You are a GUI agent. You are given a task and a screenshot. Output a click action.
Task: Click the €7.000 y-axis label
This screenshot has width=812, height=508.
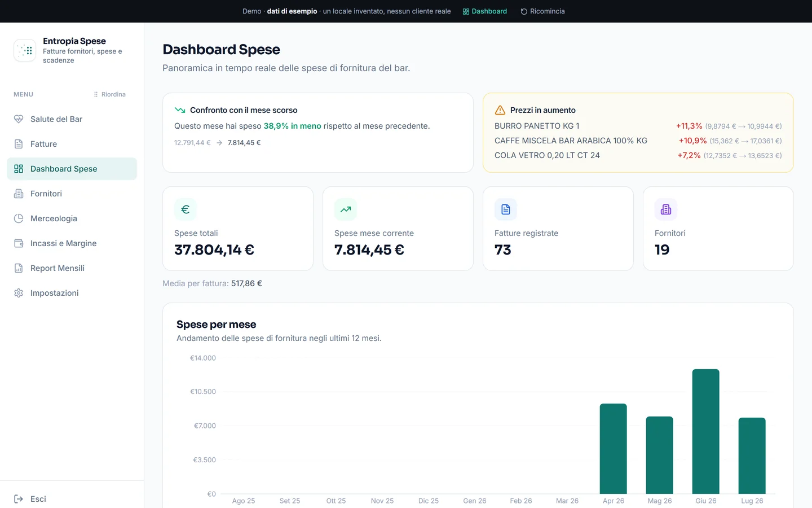pyautogui.click(x=205, y=426)
